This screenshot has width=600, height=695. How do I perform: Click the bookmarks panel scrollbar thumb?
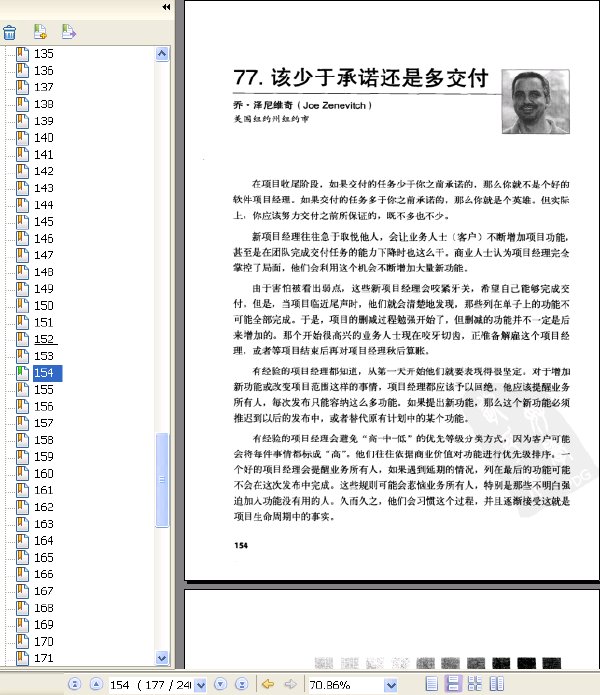click(x=162, y=480)
